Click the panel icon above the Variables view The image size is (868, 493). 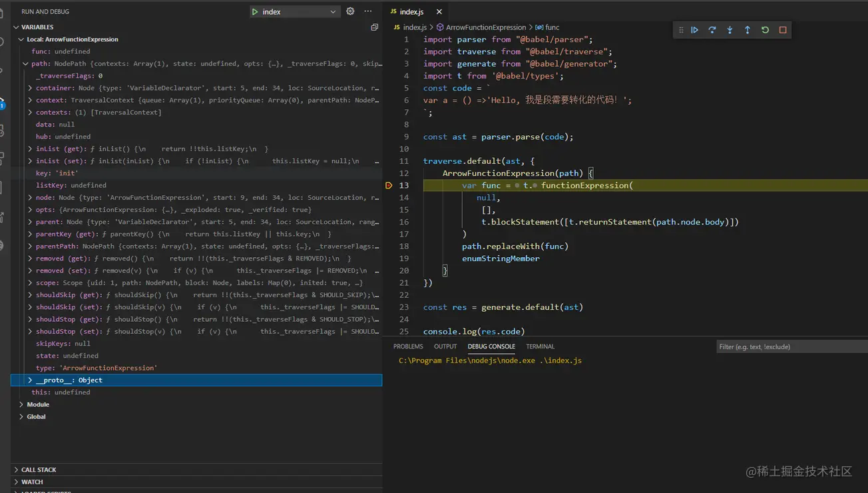374,27
